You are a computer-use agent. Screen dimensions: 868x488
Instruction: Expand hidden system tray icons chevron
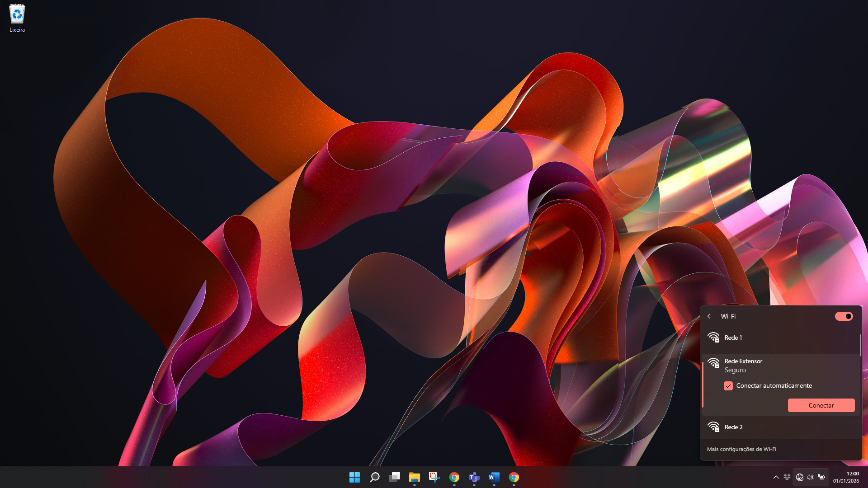click(776, 477)
